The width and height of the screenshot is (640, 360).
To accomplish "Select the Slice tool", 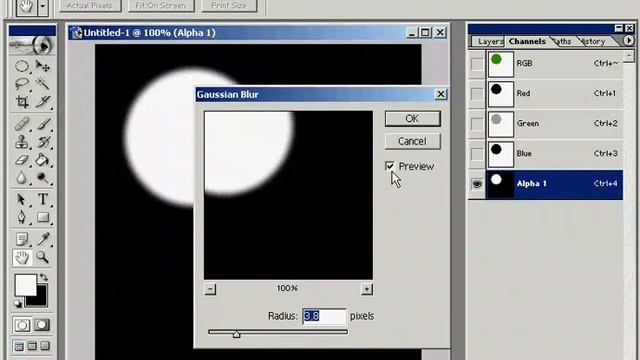I will (42, 102).
